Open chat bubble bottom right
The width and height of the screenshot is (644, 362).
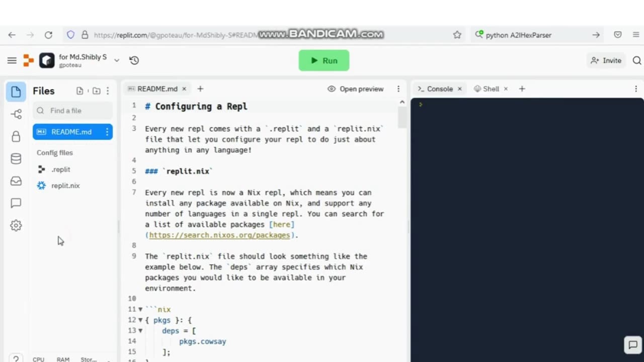(632, 345)
